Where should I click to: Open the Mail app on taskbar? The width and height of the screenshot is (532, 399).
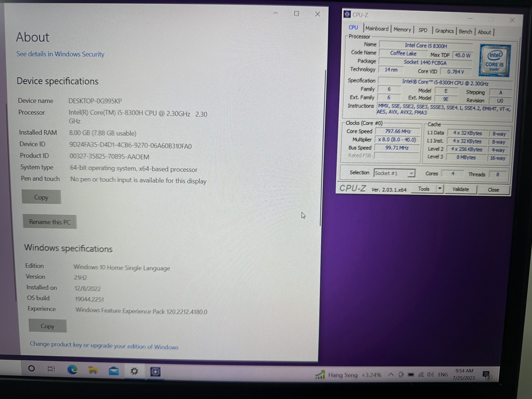coord(114,371)
